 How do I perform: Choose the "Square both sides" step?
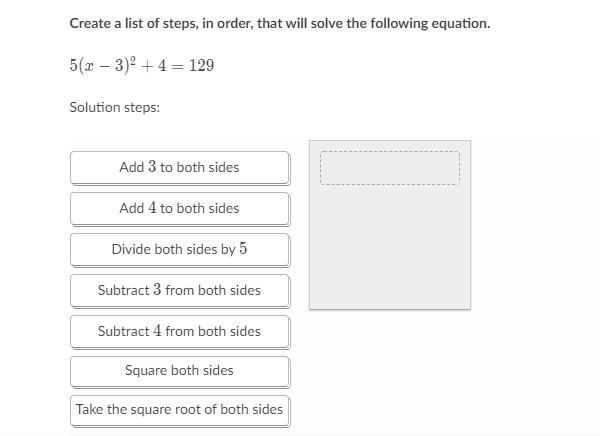pos(180,371)
